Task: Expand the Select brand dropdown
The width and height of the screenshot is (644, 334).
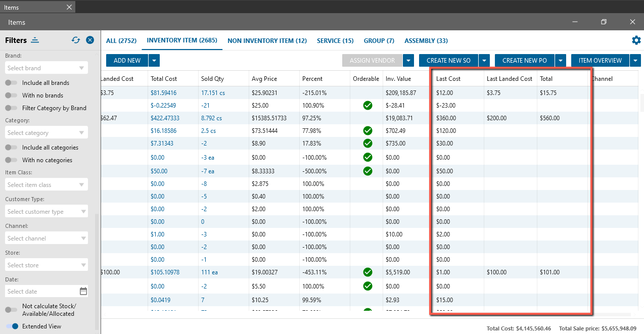Action: [81, 68]
